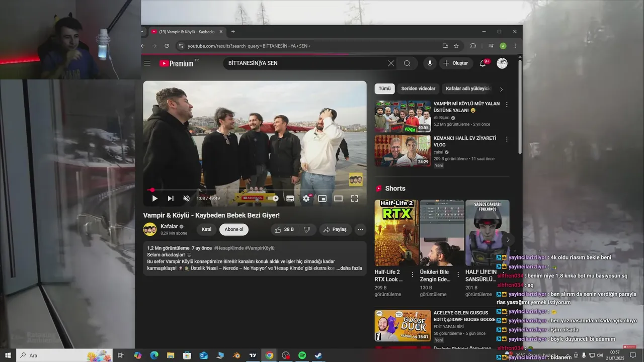Click the video progress bar scrubber
Screen dimensions: 644x362
click(x=152, y=190)
